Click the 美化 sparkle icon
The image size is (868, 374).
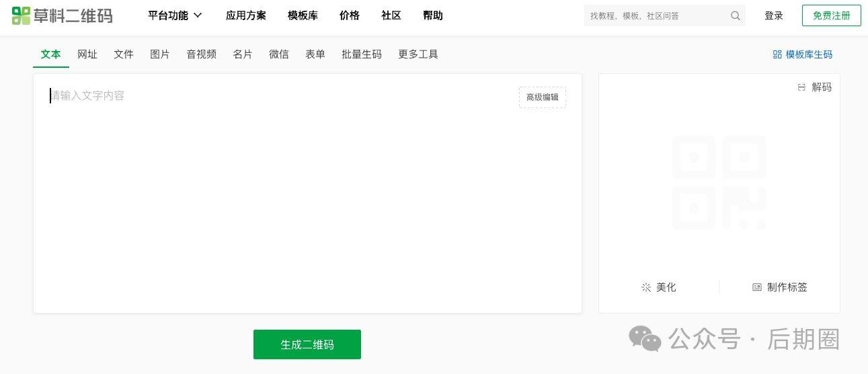646,287
